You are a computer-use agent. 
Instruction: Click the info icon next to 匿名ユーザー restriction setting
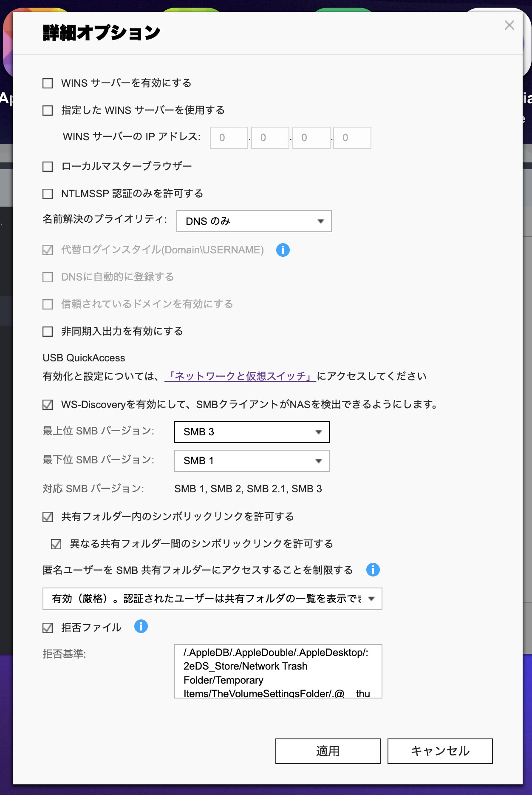coord(372,569)
